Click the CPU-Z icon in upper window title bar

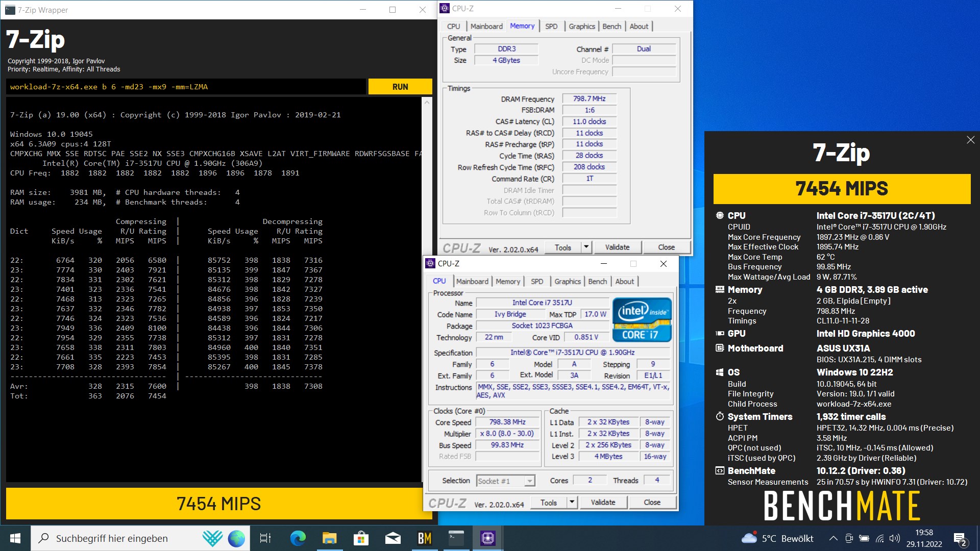coord(445,8)
